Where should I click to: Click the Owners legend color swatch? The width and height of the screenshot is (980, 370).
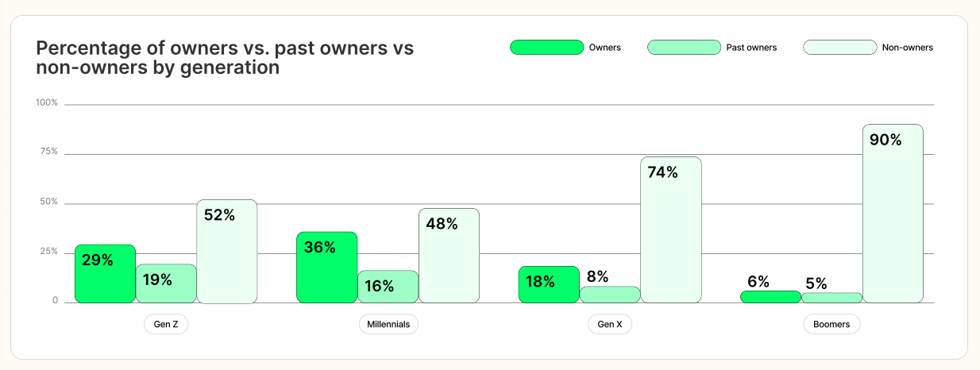546,48
